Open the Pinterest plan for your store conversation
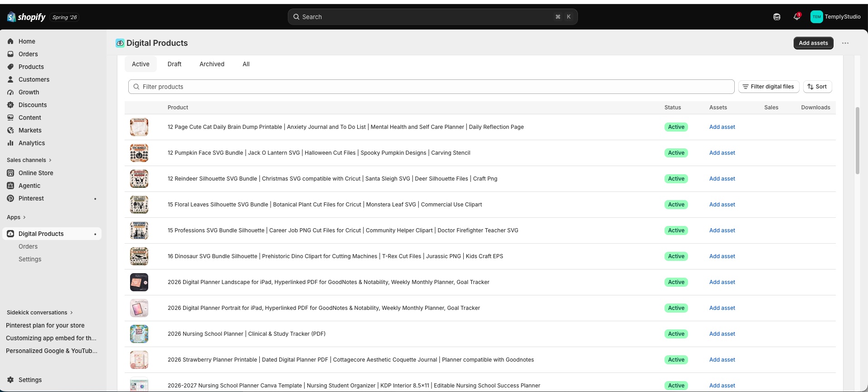Screen dimensions: 868x392 (45, 325)
